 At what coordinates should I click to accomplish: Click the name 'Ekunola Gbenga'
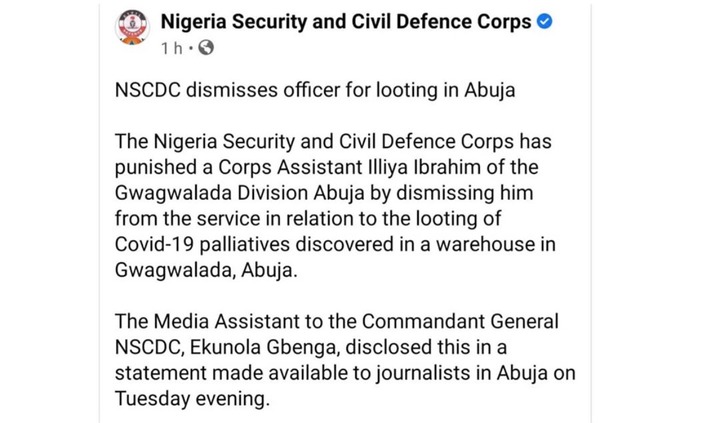click(x=265, y=348)
